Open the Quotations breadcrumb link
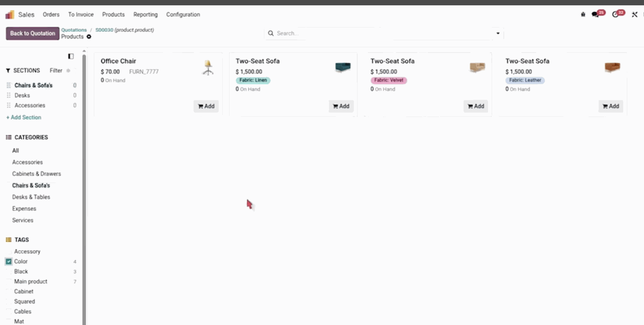This screenshot has width=644, height=325. pos(74,30)
